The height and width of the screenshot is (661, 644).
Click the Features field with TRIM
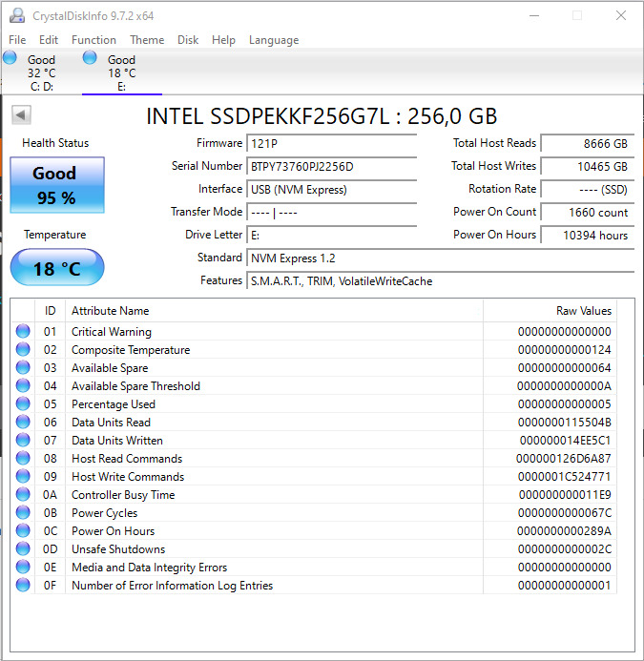tap(441, 281)
